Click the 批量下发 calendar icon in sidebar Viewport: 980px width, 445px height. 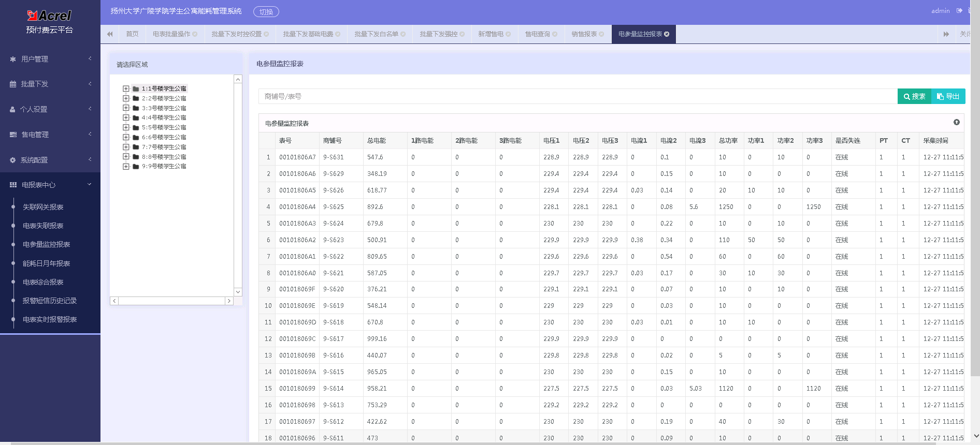13,84
